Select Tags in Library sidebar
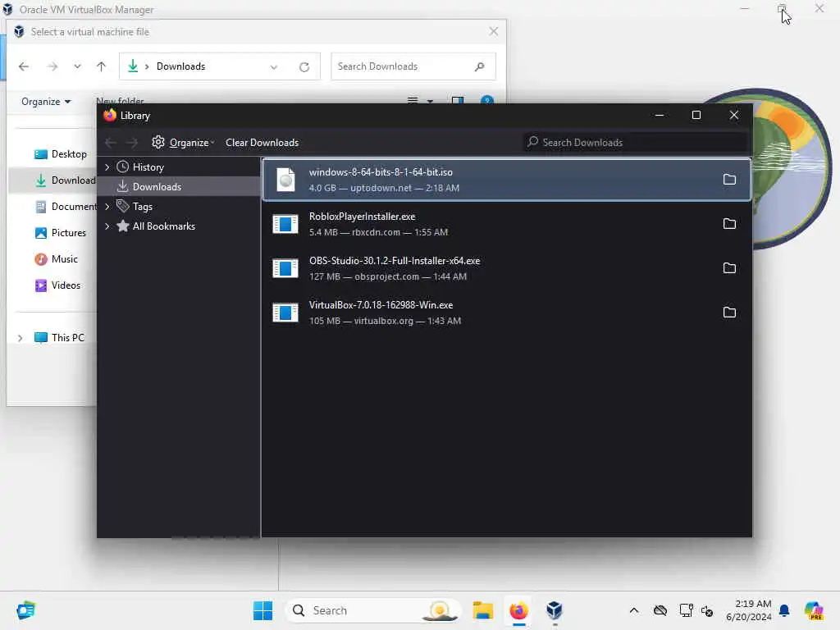Viewport: 840px width, 630px height. click(x=142, y=206)
